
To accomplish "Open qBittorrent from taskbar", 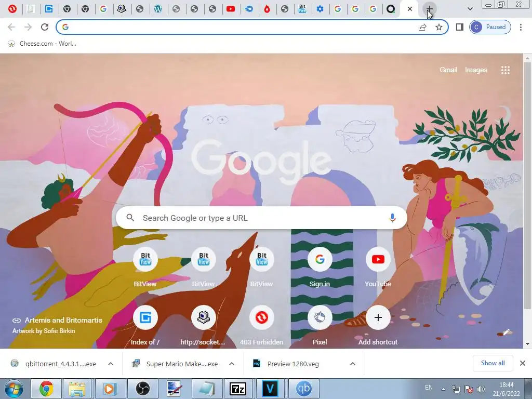I will click(x=303, y=389).
